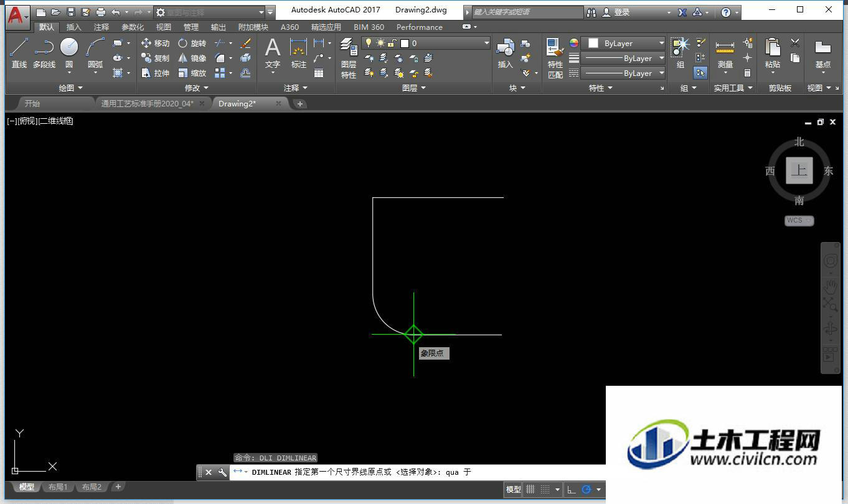
Task: Click the object color wheel swatch
Action: [x=573, y=43]
